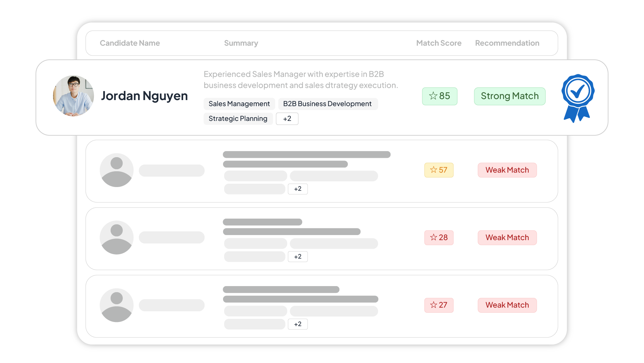Click the Strong Match badge
This screenshot has width=644, height=363.
(x=509, y=96)
